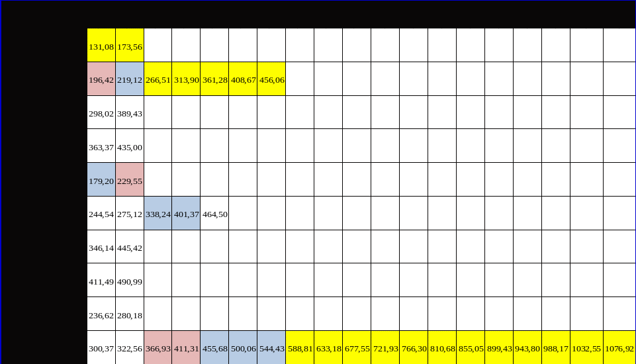Select blue cell 338,24
This screenshot has width=636, height=364.
pos(158,214)
